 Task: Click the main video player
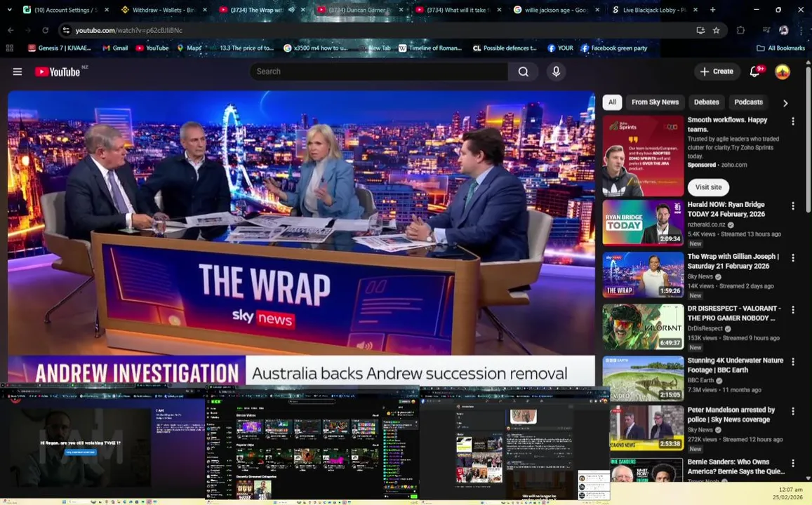coord(301,238)
